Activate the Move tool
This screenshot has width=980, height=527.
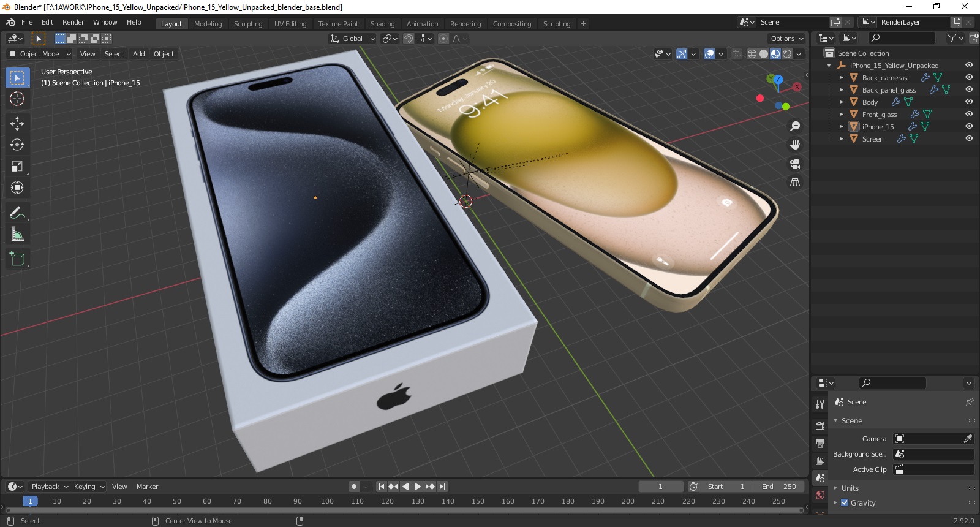click(x=17, y=124)
